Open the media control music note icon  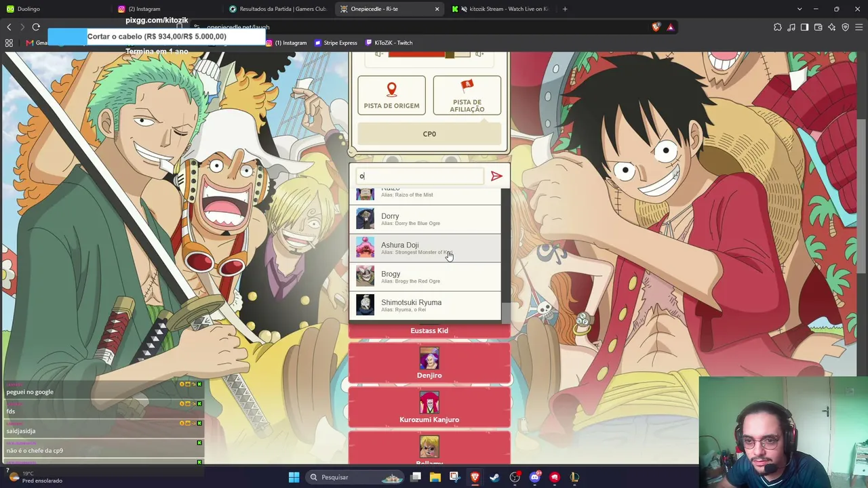(791, 27)
